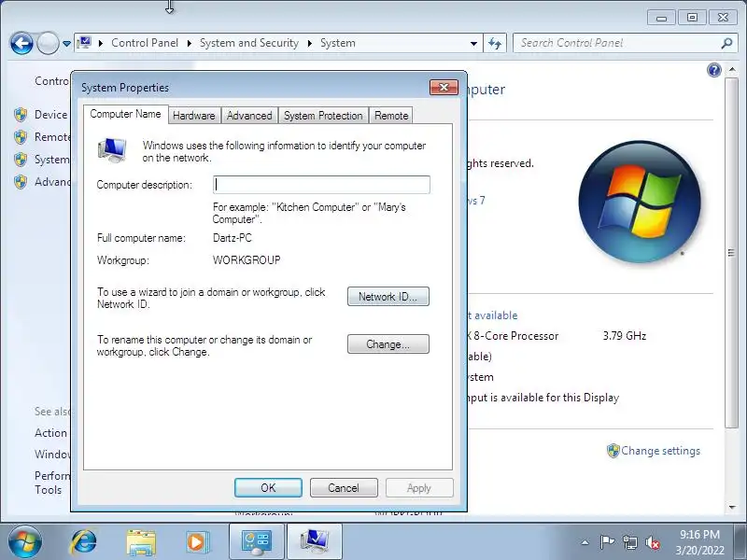Click scrollbar up arrow in System window

click(732, 70)
